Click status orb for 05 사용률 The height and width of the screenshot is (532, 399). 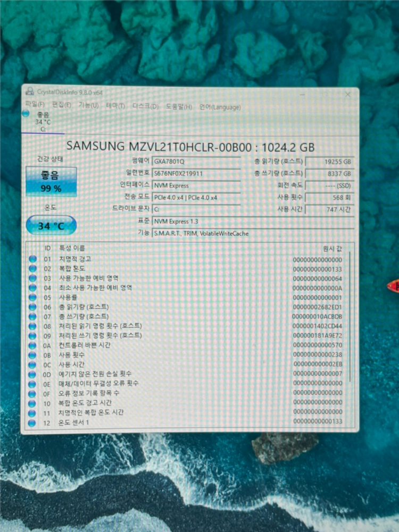pyautogui.click(x=32, y=297)
